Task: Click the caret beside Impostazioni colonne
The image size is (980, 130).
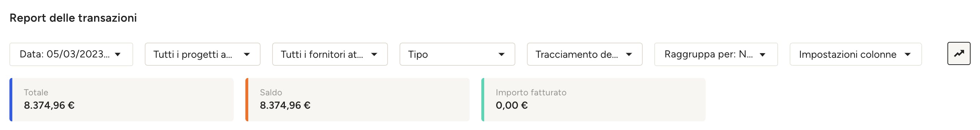Action: (x=908, y=55)
